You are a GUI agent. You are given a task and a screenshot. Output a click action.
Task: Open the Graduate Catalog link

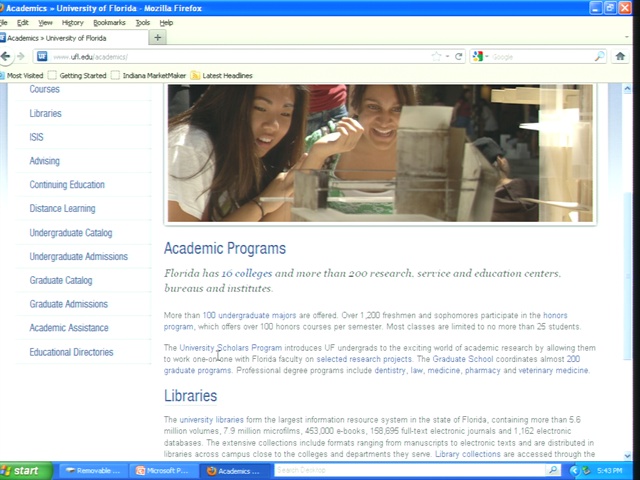[61, 280]
